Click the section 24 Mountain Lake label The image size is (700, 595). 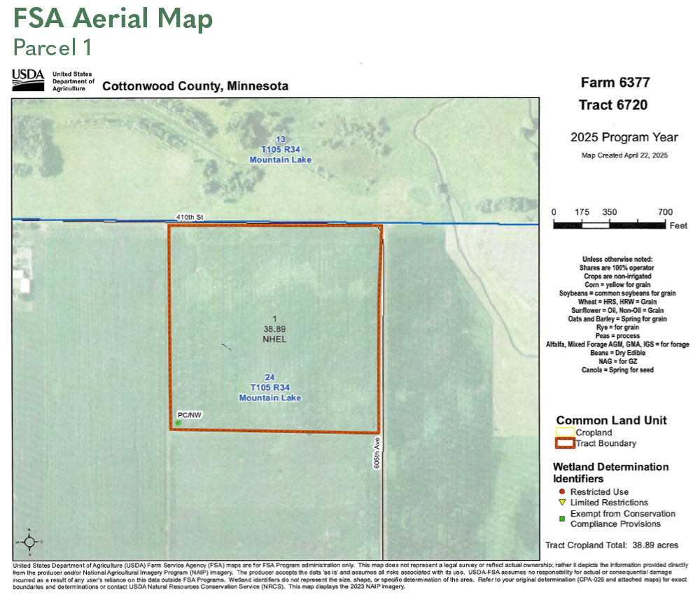pos(270,387)
